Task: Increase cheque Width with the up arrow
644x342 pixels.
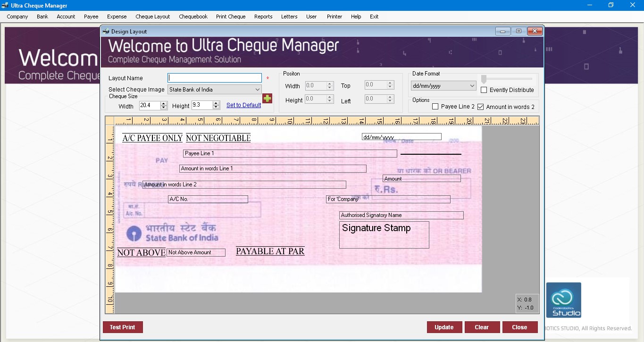Action: coord(164,103)
